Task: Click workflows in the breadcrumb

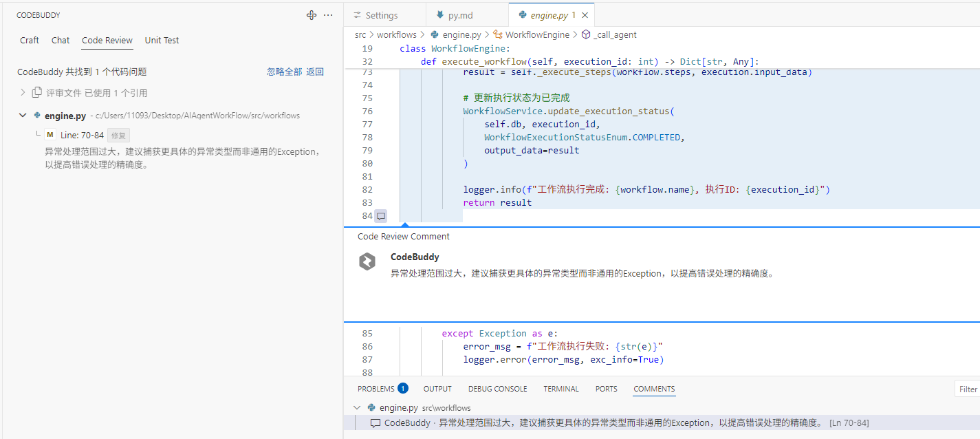Action: pyautogui.click(x=397, y=34)
